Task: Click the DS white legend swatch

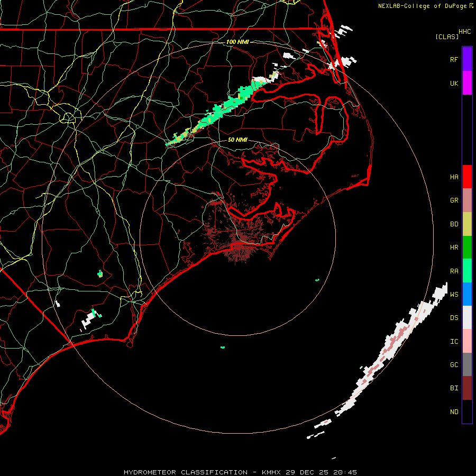Action: [x=467, y=317]
